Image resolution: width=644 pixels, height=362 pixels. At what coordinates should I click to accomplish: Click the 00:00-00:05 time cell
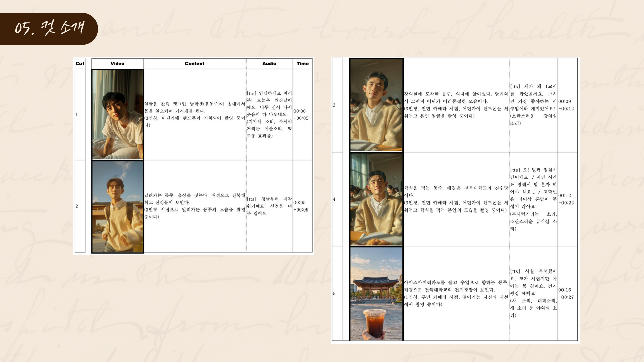click(301, 115)
